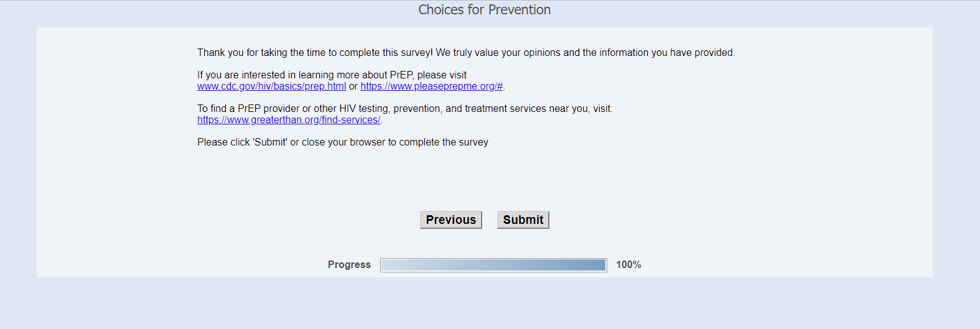The width and height of the screenshot is (980, 329).
Task: Click the 'We truly value your opinions' sentence
Action: [x=498, y=53]
